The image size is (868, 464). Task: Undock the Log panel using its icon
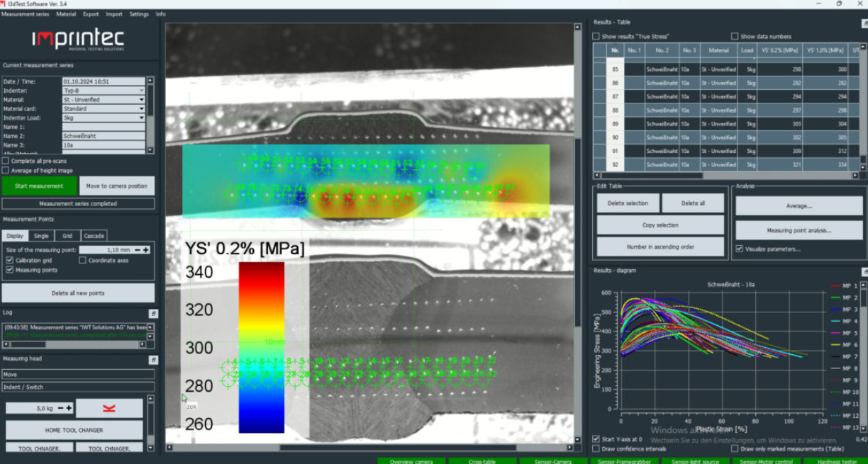pos(152,312)
